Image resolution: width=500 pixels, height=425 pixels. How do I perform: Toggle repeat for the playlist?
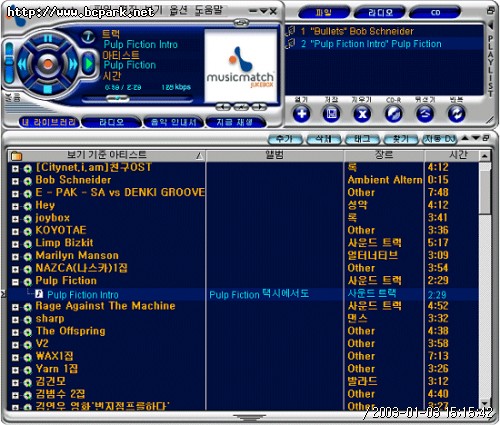click(x=456, y=114)
